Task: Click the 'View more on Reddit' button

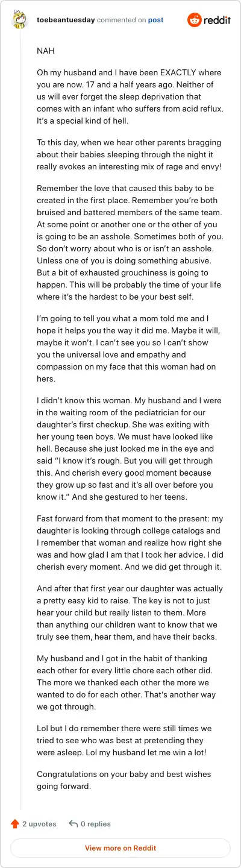Action: 120,848
